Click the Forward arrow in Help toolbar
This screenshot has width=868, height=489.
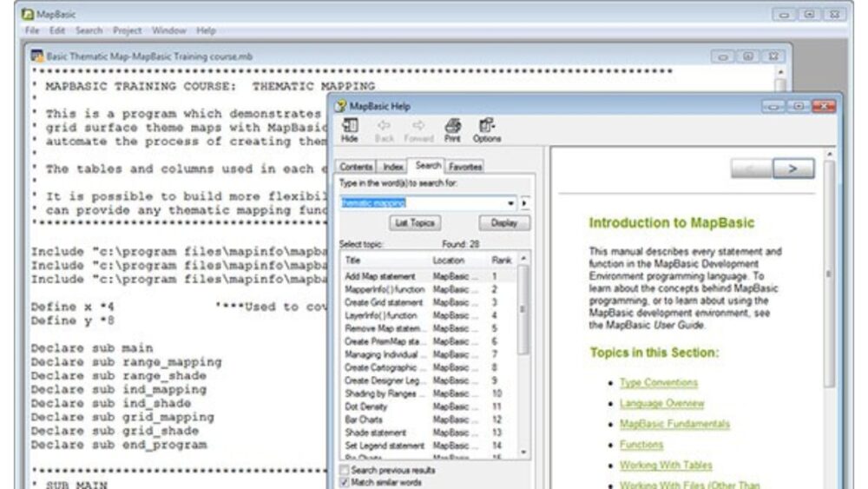click(418, 130)
